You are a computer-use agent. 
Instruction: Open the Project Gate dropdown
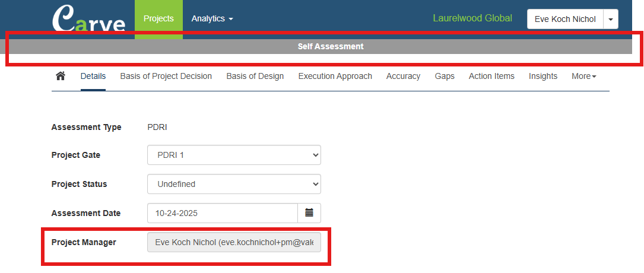(234, 155)
